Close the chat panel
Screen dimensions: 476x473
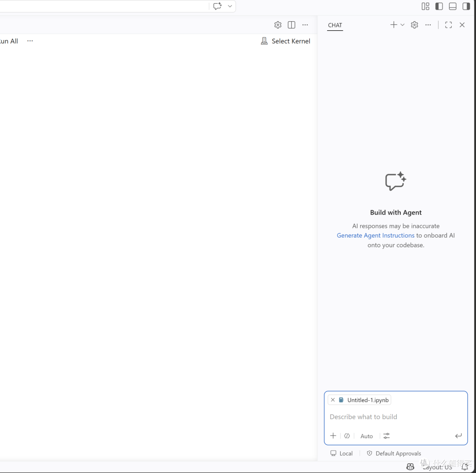tap(462, 25)
